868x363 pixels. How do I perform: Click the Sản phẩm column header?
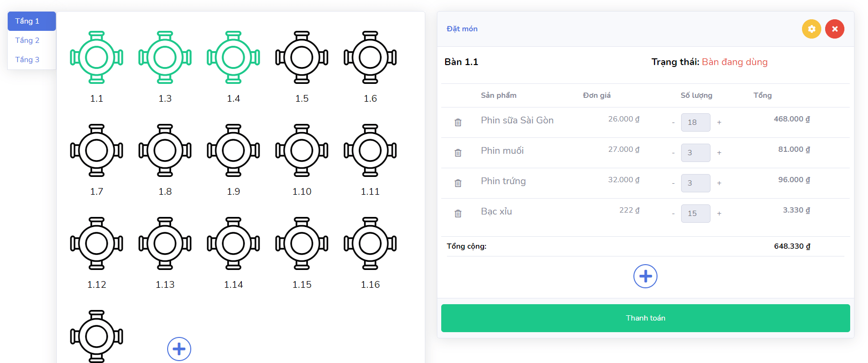point(499,95)
